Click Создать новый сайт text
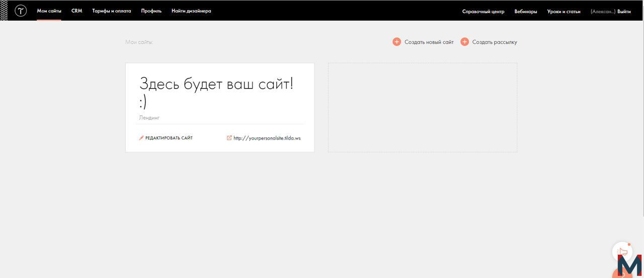Viewport: 644px width, 278px height. pos(429,42)
